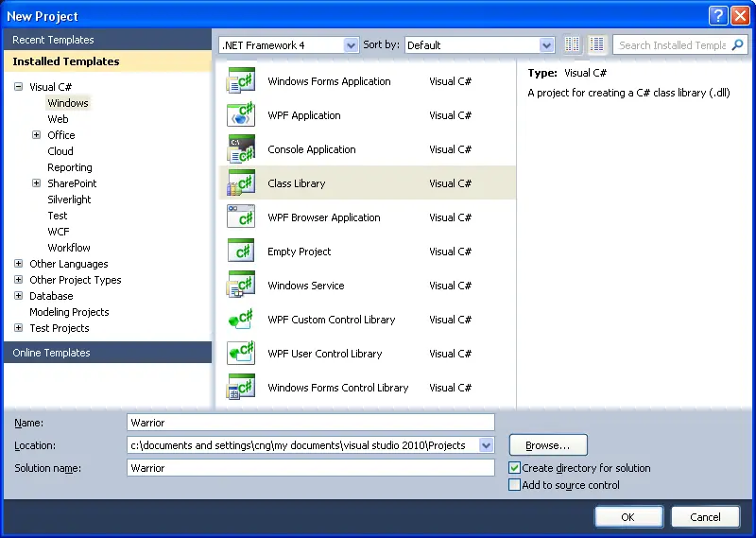Select WPF Custom Control Library icon
Viewport: 756px width, 538px height.
point(241,319)
